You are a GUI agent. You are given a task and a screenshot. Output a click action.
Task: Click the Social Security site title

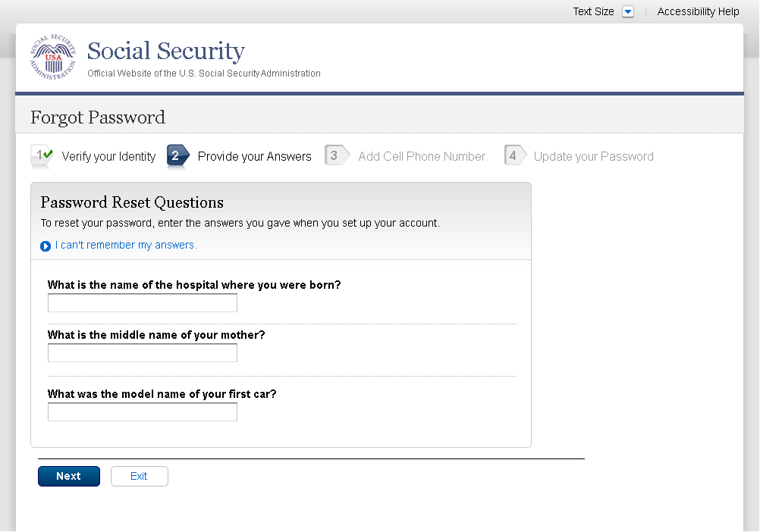point(165,51)
